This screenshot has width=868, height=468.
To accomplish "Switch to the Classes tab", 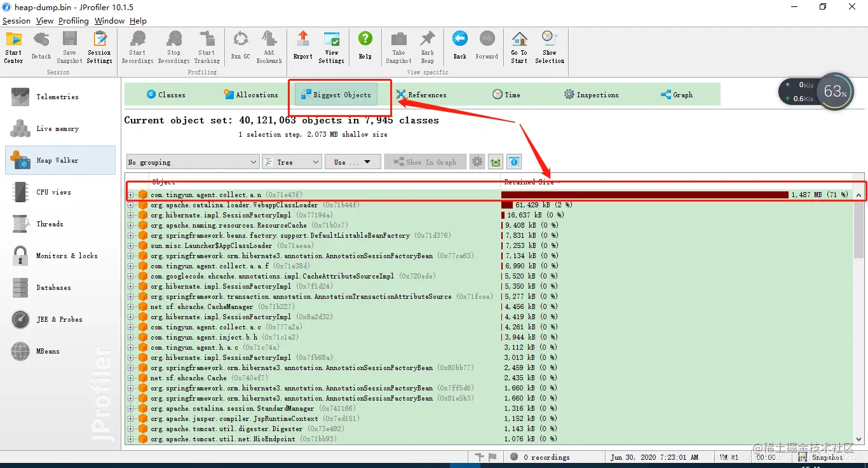I will (166, 95).
